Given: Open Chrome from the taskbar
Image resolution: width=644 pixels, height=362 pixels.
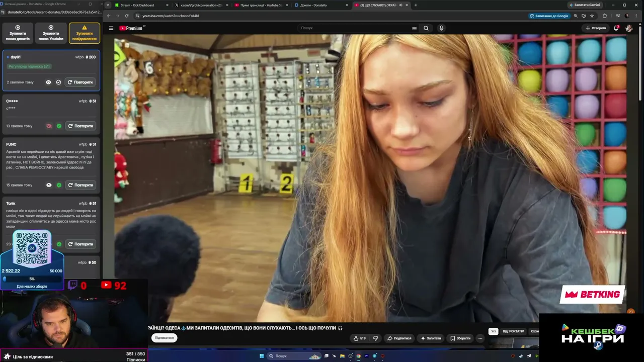Looking at the screenshot, I should (358, 356).
